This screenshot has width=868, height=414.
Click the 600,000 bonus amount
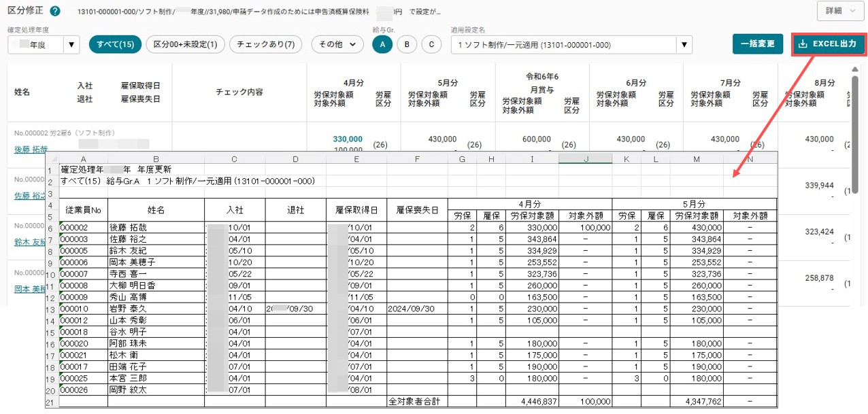(537, 139)
